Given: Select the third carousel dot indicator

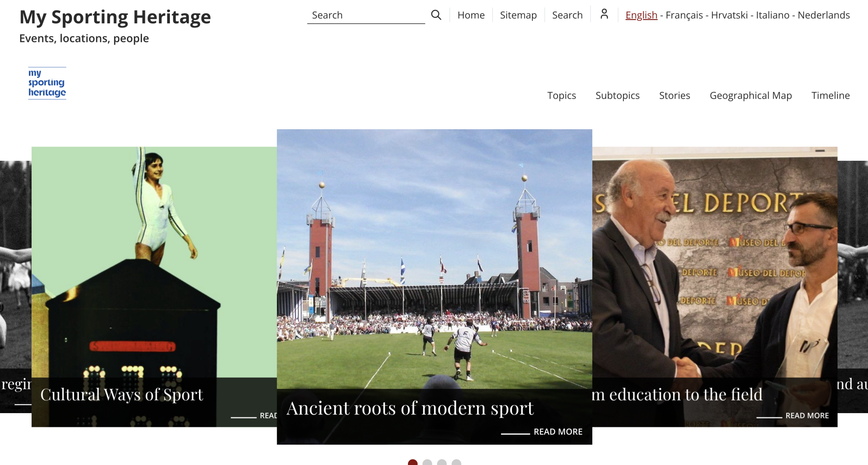Looking at the screenshot, I should (x=442, y=462).
